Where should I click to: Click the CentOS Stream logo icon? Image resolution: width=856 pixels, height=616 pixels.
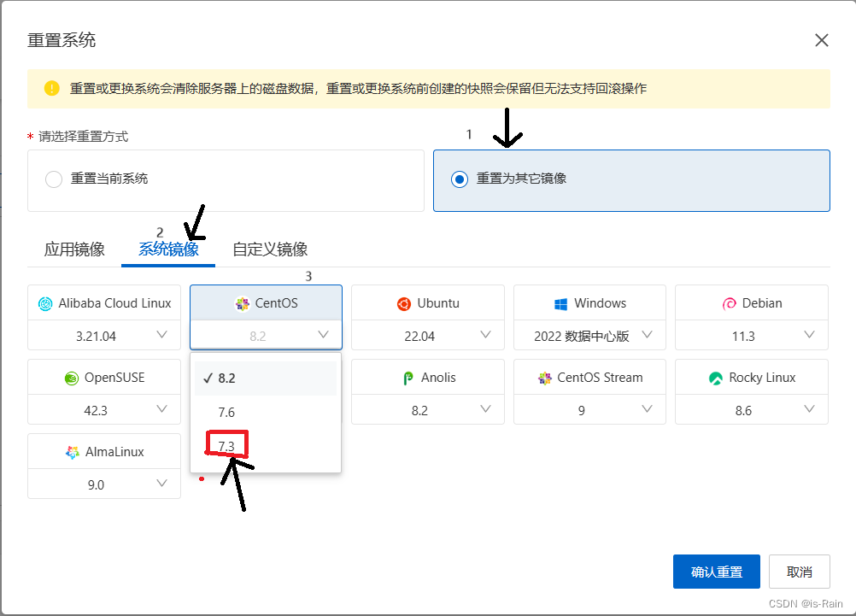(x=545, y=378)
